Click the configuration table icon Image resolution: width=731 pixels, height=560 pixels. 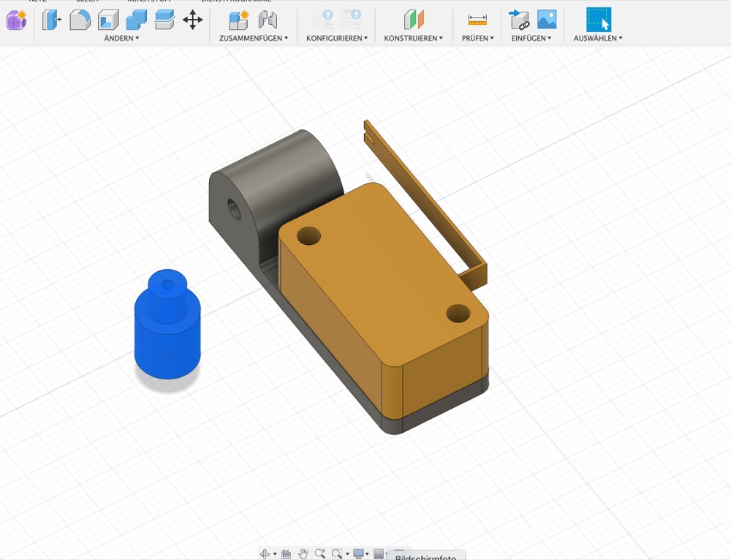(x=351, y=20)
